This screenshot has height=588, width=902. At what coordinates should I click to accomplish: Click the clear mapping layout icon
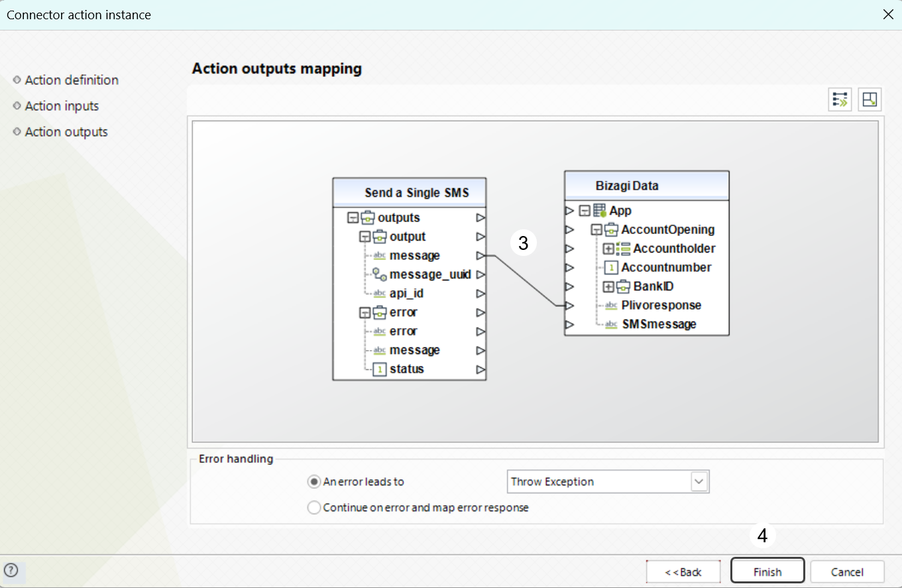[870, 100]
